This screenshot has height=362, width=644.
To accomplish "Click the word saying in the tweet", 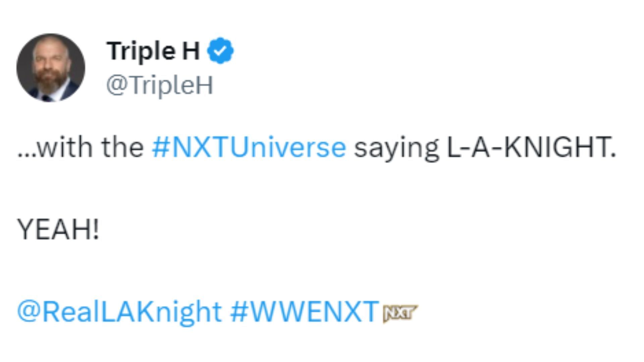I will tap(396, 147).
